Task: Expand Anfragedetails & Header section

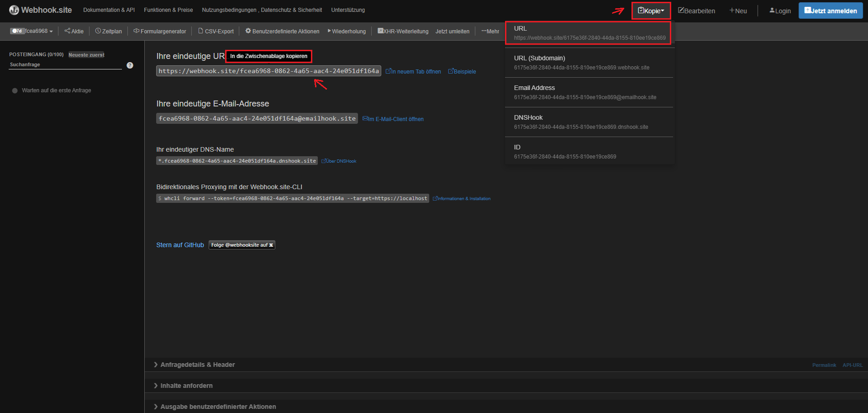Action: tap(197, 365)
